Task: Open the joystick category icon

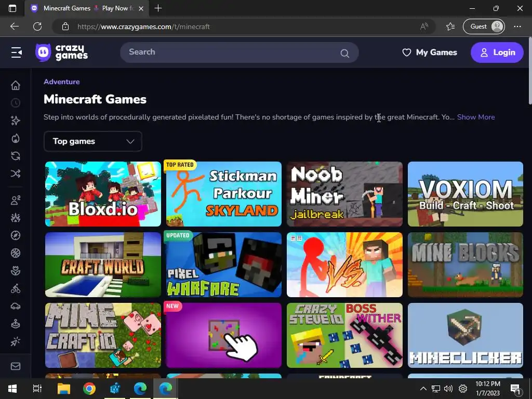Action: [16, 324]
